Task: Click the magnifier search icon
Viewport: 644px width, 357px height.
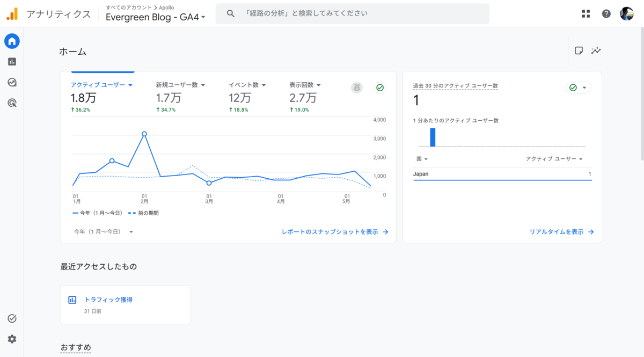Action: coord(231,13)
